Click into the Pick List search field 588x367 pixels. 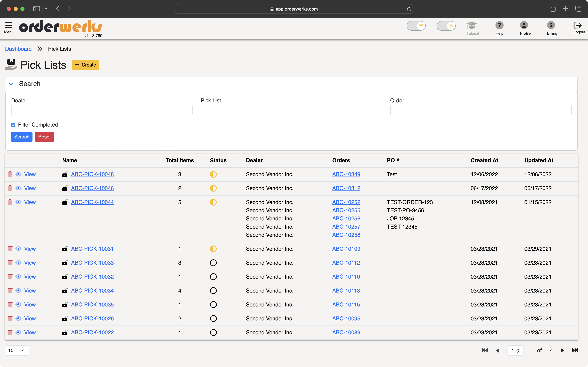tap(291, 110)
